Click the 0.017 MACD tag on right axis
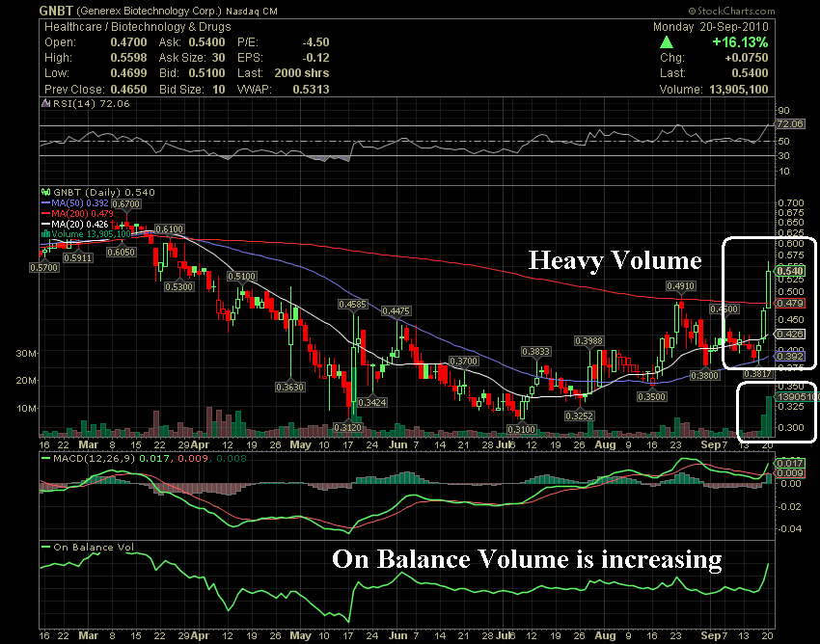This screenshot has height=644, width=820. (790, 463)
